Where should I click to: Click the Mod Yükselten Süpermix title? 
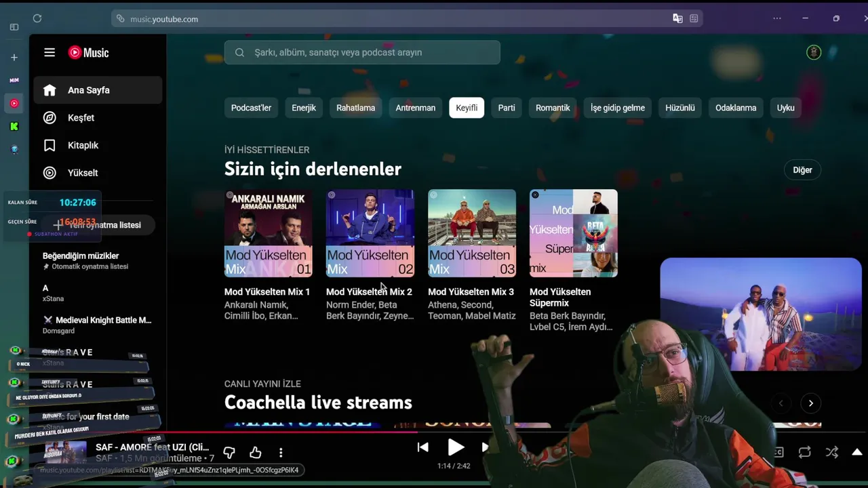[560, 298]
